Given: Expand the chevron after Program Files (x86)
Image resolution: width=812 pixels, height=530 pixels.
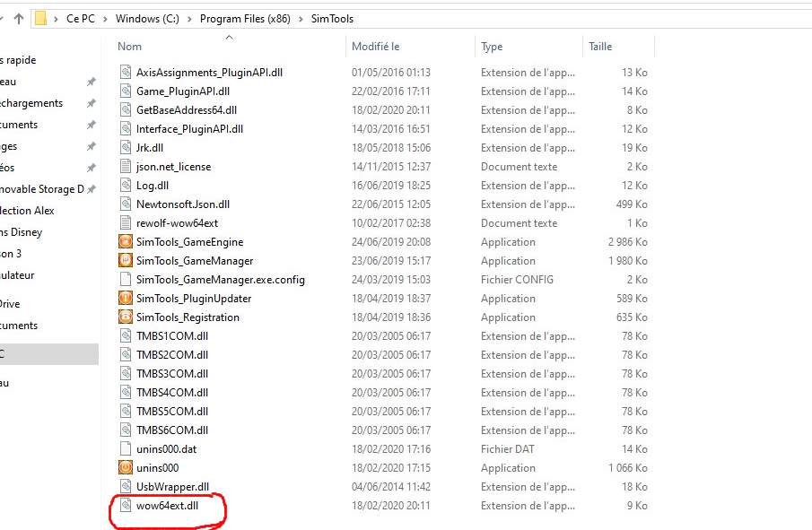Looking at the screenshot, I should [x=301, y=19].
